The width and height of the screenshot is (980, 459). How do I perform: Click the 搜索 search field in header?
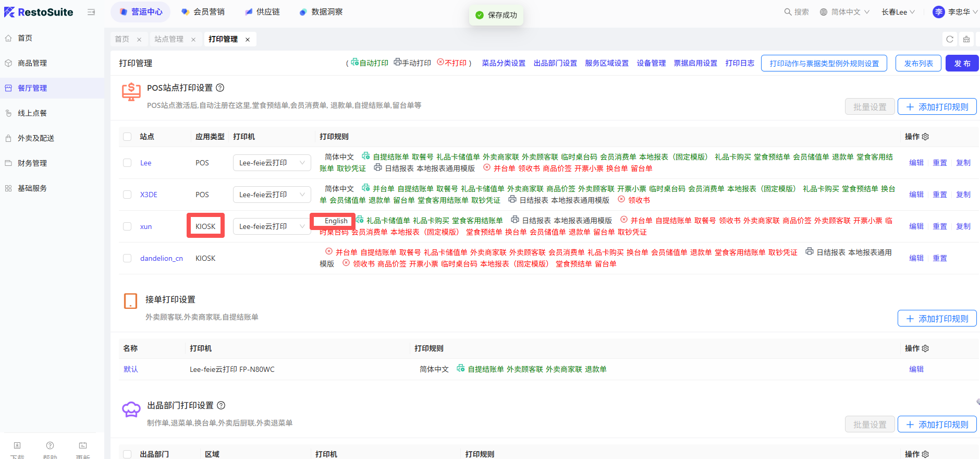[x=797, y=12]
